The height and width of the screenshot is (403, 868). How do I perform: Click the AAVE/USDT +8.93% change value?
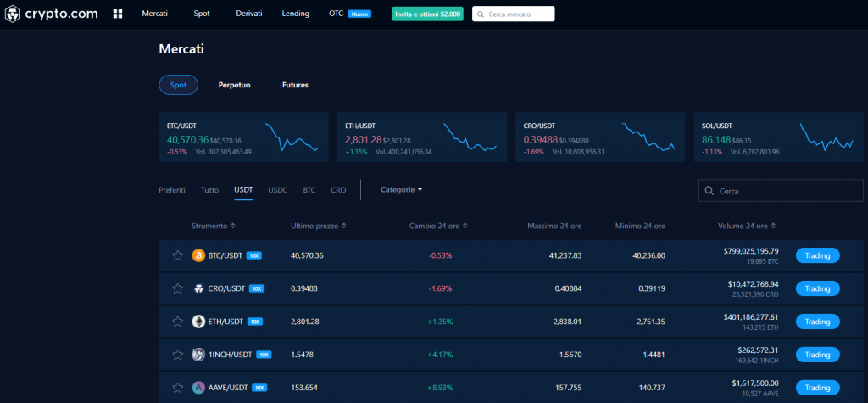pos(440,388)
